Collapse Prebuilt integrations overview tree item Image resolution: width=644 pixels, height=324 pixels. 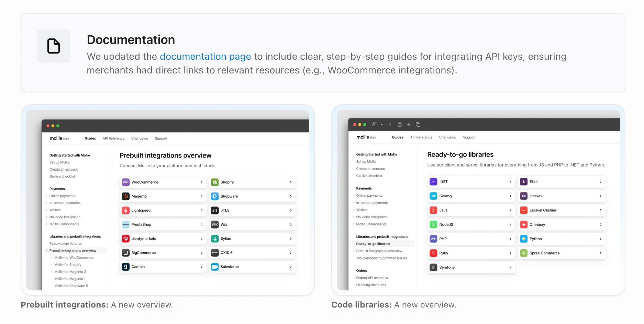click(47, 251)
